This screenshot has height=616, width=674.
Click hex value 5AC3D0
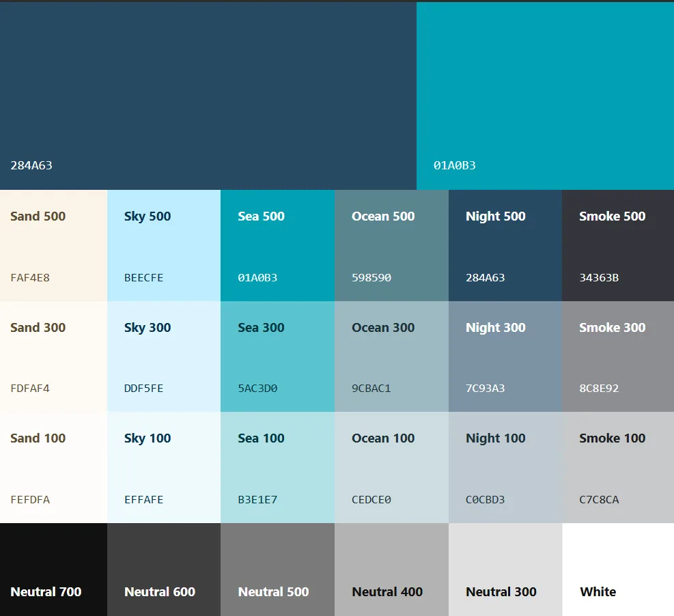257,388
